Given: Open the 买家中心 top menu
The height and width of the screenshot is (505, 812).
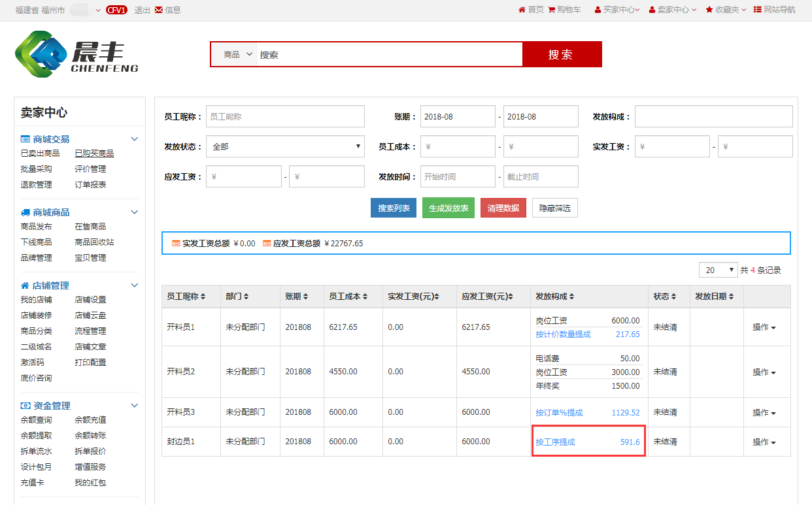Looking at the screenshot, I should click(x=618, y=10).
